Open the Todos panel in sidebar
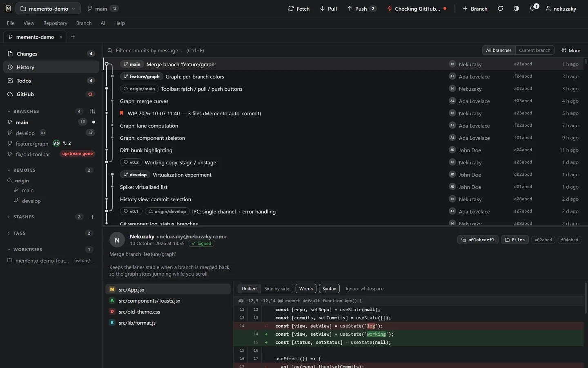The height and width of the screenshot is (368, 588). [x=51, y=81]
